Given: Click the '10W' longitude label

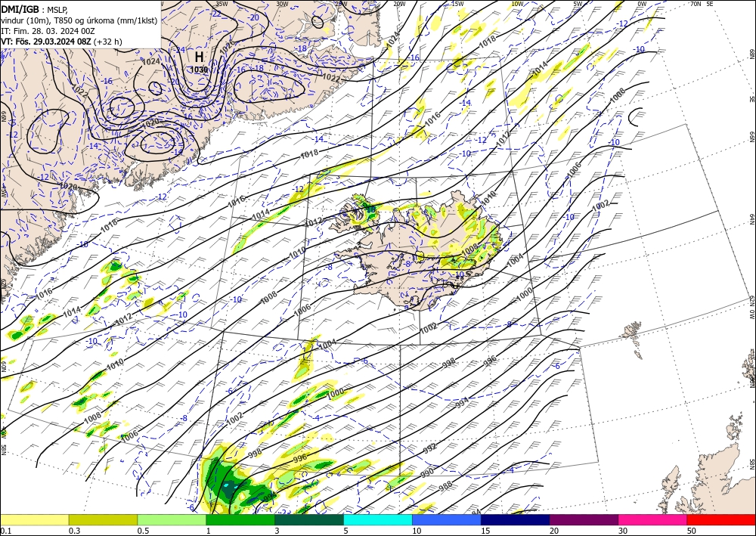Looking at the screenshot, I should (517, 4).
